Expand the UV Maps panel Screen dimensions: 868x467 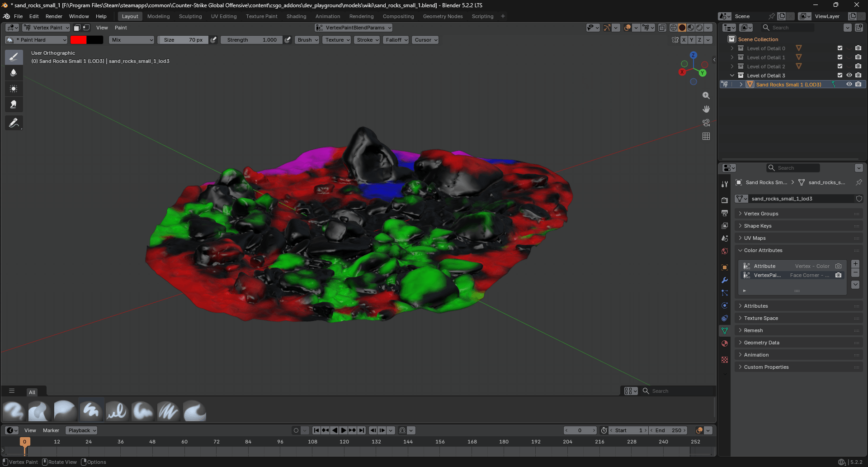(x=799, y=238)
